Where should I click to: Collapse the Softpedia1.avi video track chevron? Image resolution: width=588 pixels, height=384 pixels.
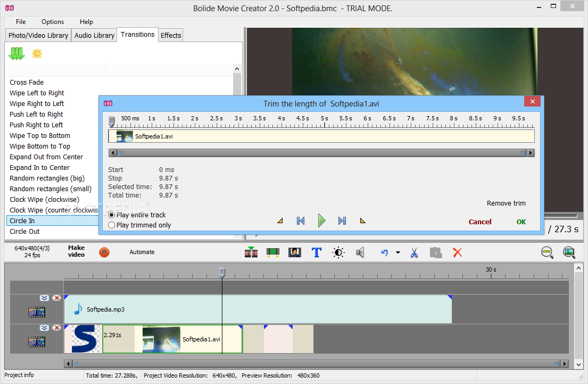[44, 328]
